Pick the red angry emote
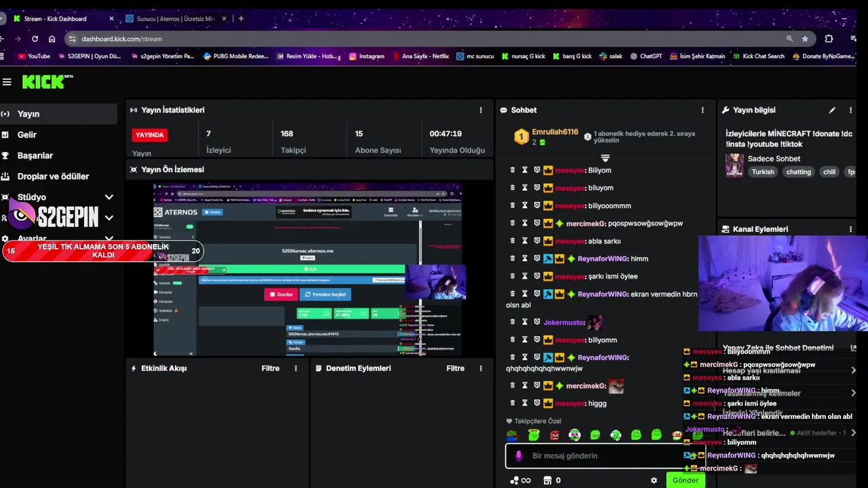Viewport: 868px width, 488px height. pyautogui.click(x=555, y=434)
